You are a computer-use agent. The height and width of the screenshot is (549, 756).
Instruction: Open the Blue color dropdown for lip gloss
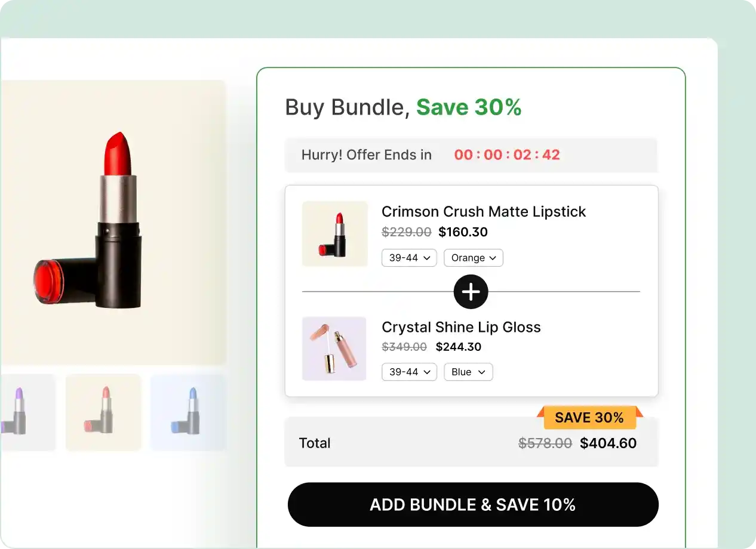pyautogui.click(x=468, y=372)
